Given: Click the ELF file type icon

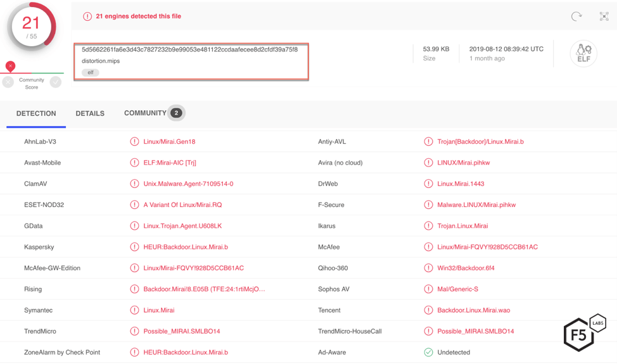Looking at the screenshot, I should click(583, 54).
